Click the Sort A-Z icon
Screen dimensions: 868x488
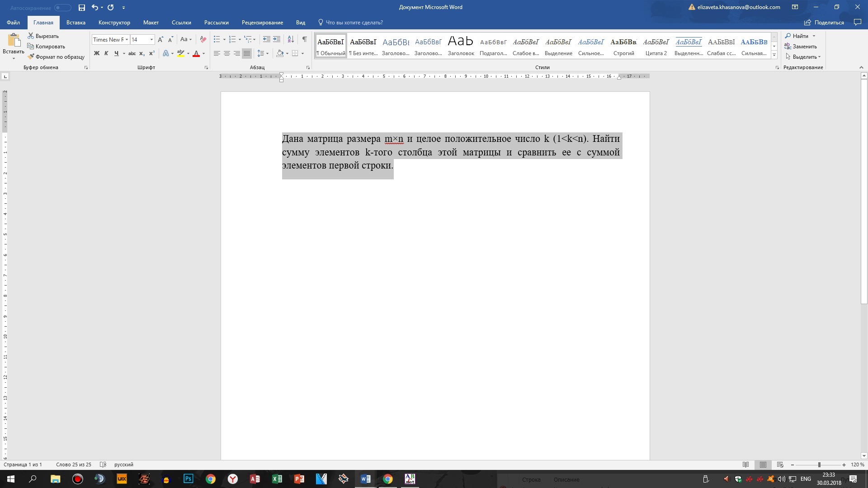point(291,39)
